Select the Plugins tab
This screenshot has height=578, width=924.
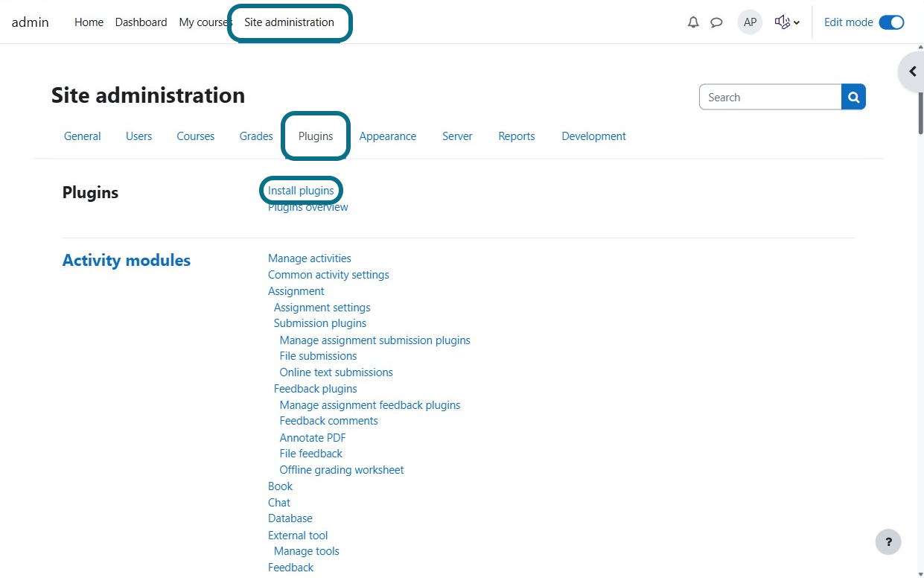pos(316,136)
